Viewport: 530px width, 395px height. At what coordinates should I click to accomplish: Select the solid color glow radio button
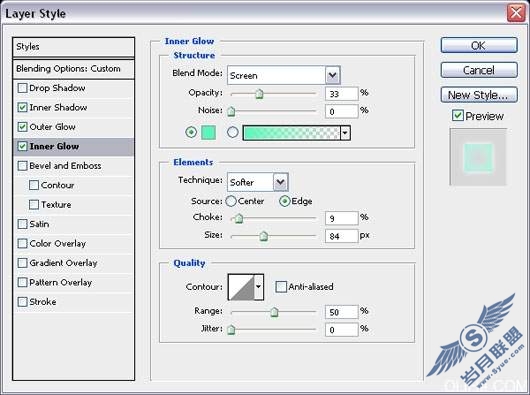pyautogui.click(x=191, y=132)
